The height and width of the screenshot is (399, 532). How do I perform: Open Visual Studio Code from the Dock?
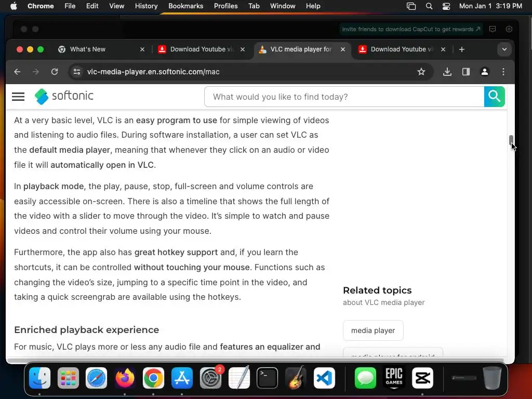tap(324, 378)
